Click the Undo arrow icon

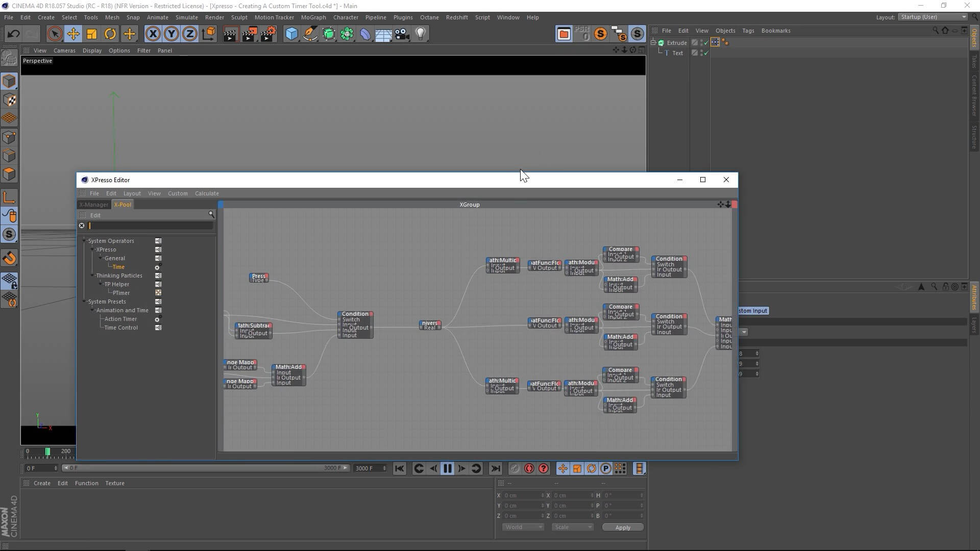14,34
